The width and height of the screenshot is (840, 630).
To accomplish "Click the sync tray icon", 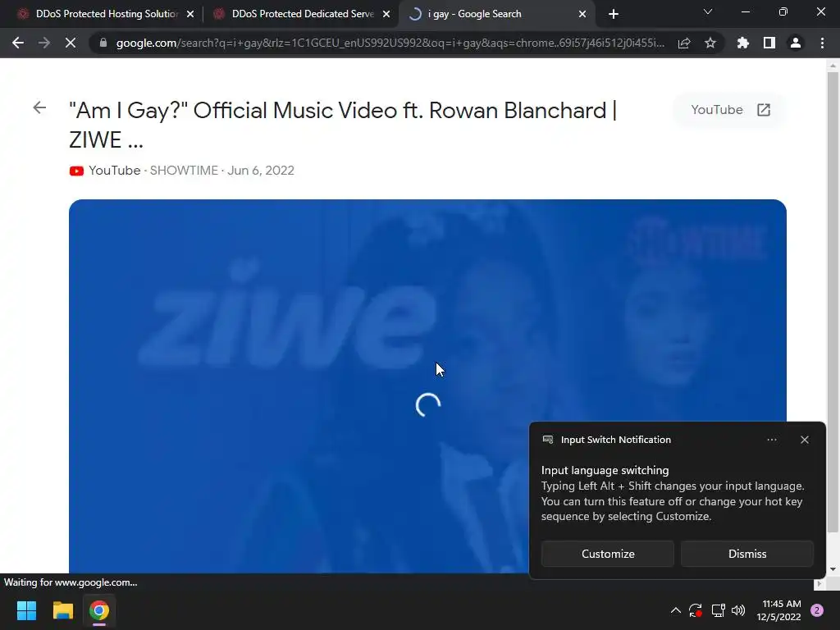I will pyautogui.click(x=696, y=610).
